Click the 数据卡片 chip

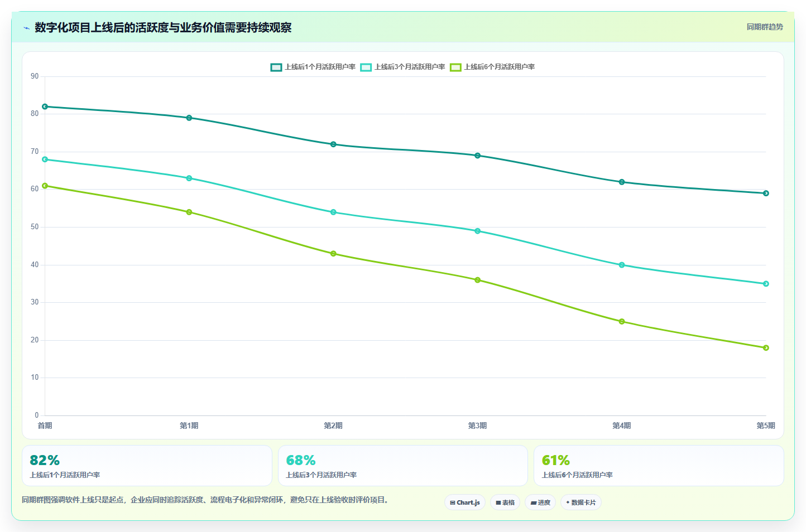(581, 502)
